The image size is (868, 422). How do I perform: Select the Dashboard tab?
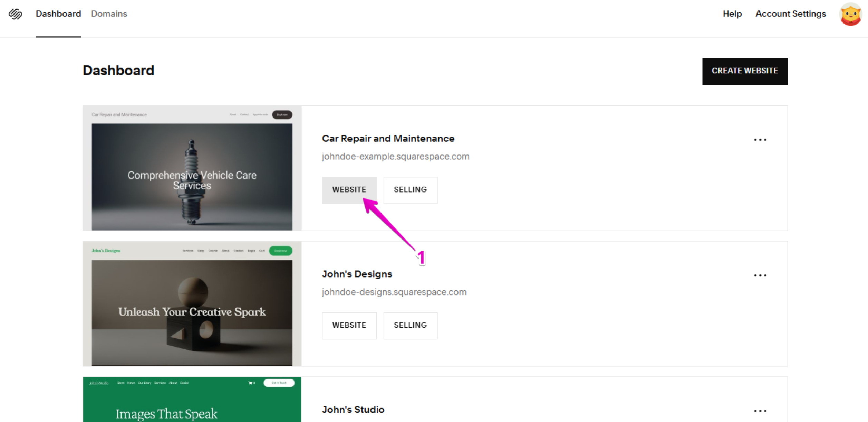point(58,14)
